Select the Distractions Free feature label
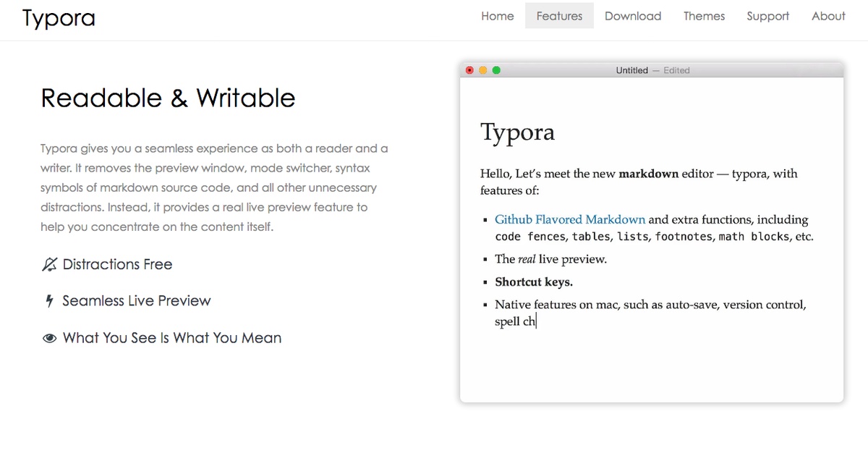 117,264
